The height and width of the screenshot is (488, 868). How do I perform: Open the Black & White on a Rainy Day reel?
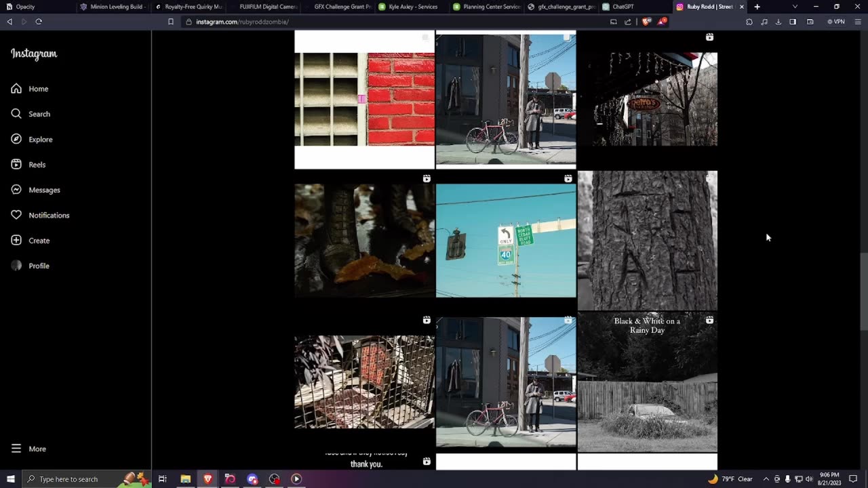click(x=648, y=382)
